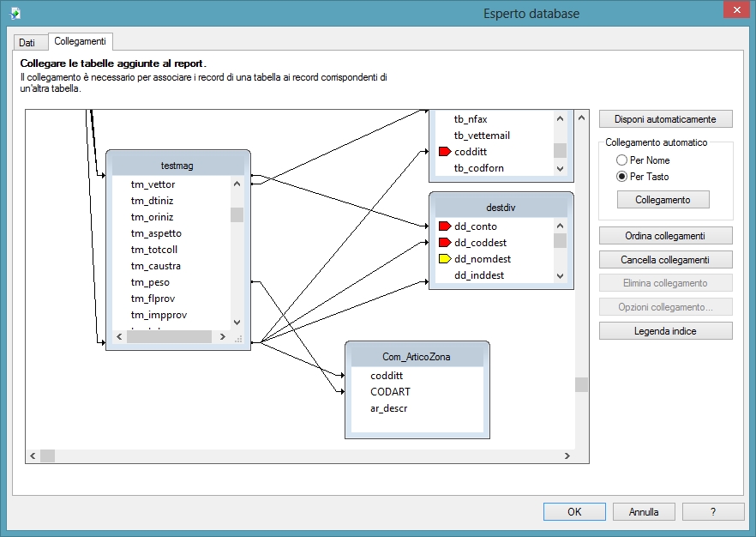
Task: Select the tb_codforn field
Action: coord(479,168)
